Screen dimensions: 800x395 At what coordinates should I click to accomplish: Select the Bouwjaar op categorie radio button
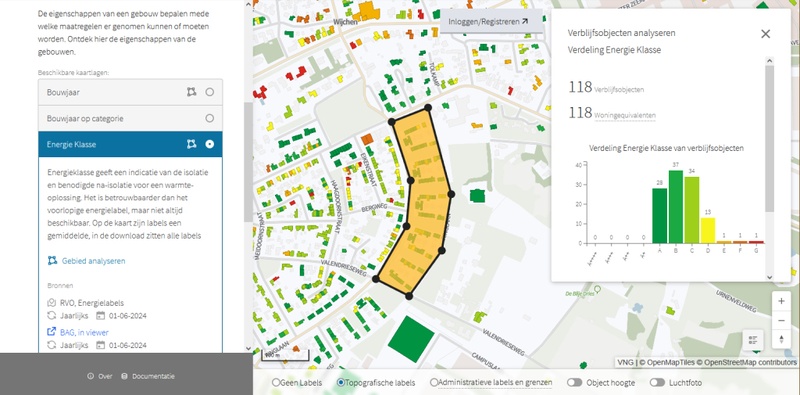[210, 118]
